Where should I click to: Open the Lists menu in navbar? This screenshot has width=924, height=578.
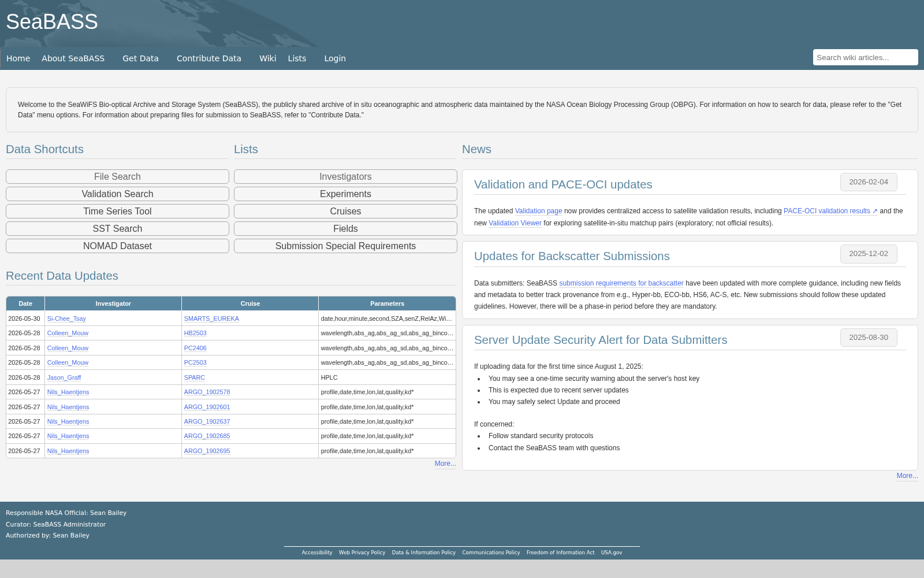point(297,58)
